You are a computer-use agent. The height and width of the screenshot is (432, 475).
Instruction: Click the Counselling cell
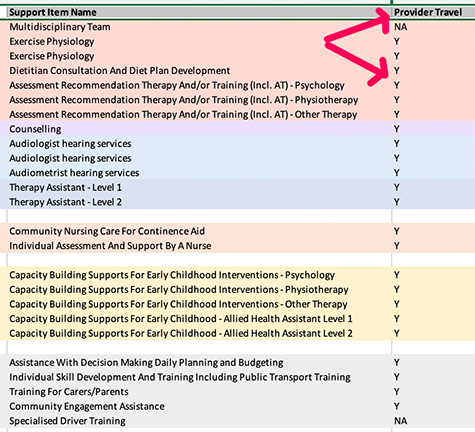[x=199, y=129]
